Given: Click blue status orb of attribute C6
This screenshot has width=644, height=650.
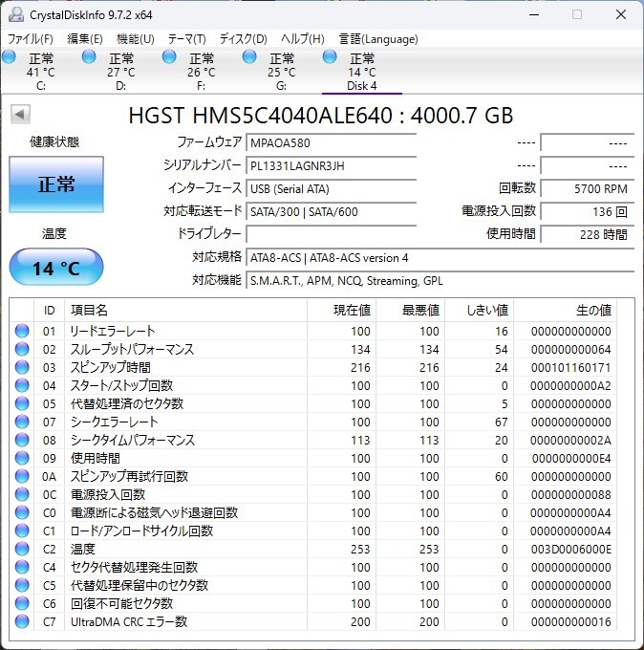Looking at the screenshot, I should (22, 603).
